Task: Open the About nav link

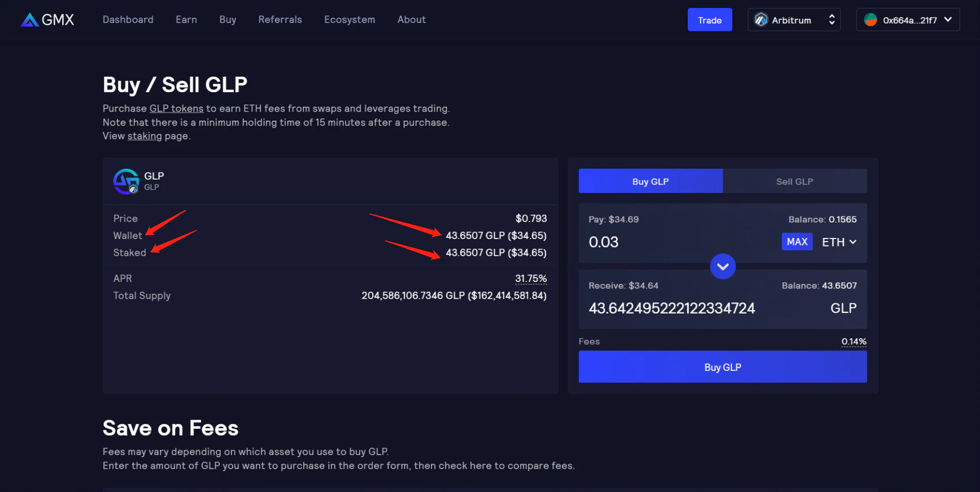Action: [412, 20]
